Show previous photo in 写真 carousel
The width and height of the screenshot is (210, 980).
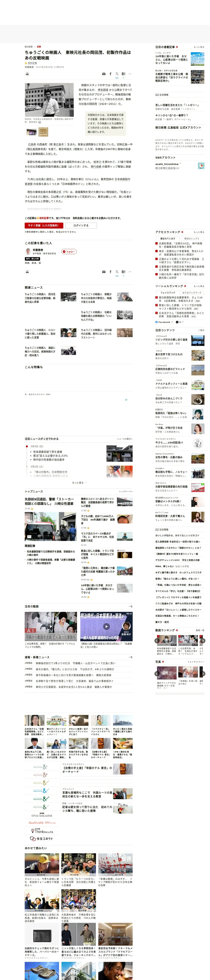[x=157, y=674]
